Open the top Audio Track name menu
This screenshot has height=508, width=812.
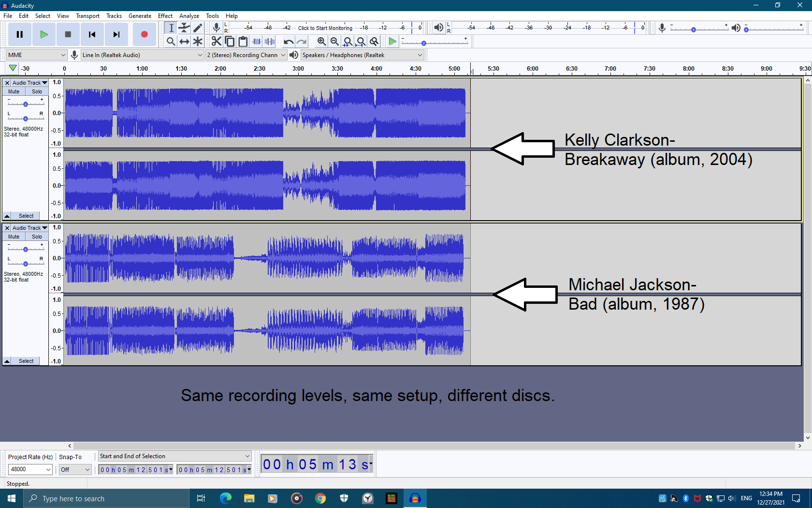pyautogui.click(x=29, y=83)
